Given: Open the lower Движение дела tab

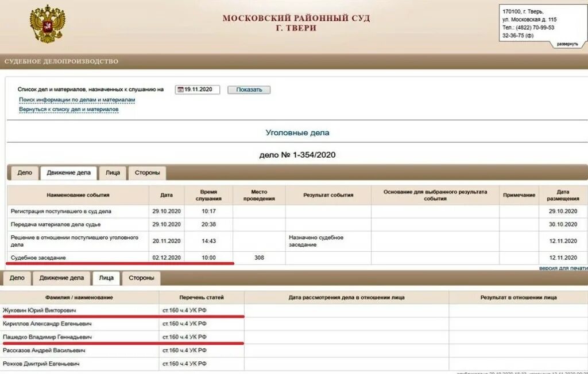Looking at the screenshot, I should pyautogui.click(x=61, y=278).
